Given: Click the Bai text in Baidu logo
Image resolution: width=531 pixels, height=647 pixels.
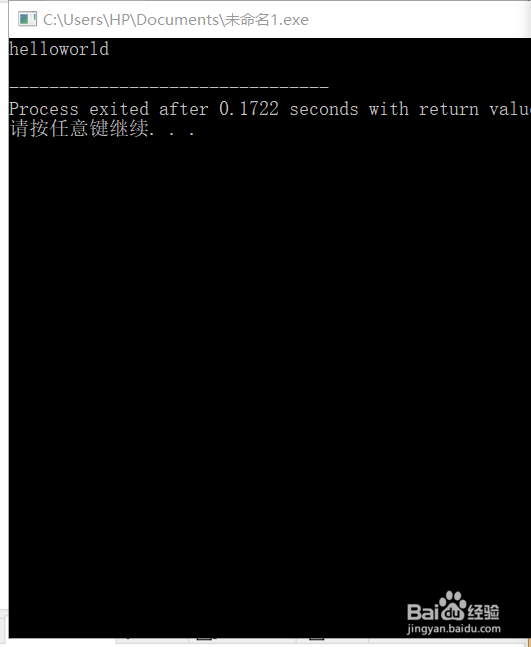Looking at the screenshot, I should coord(422,612).
